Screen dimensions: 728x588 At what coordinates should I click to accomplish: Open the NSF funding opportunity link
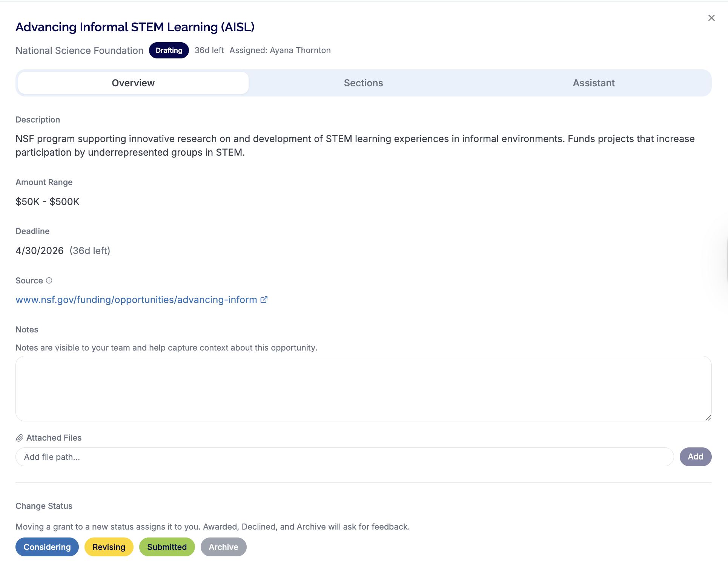(x=136, y=299)
